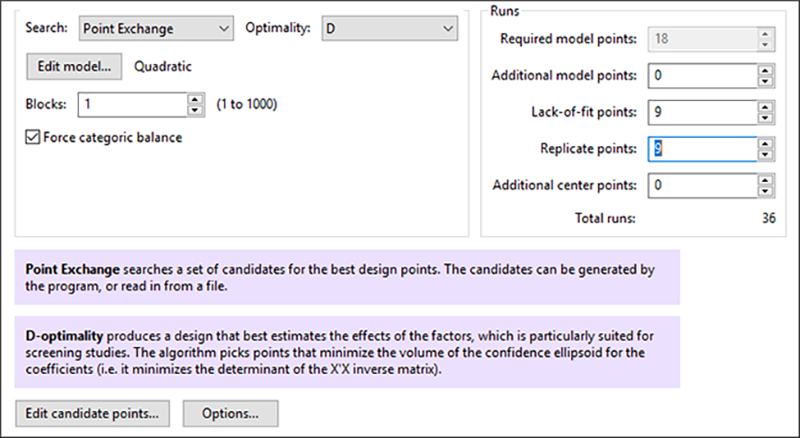Viewport: 800px width, 438px height.
Task: Increment Additional model points spinner
Action: [x=765, y=70]
